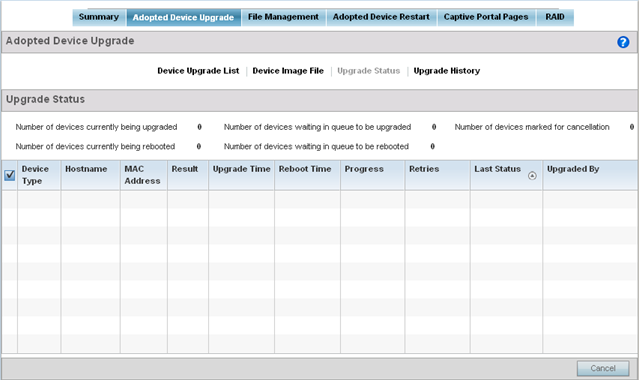The height and width of the screenshot is (380, 639).
Task: Switch to the RAID tab
Action: coord(555,17)
